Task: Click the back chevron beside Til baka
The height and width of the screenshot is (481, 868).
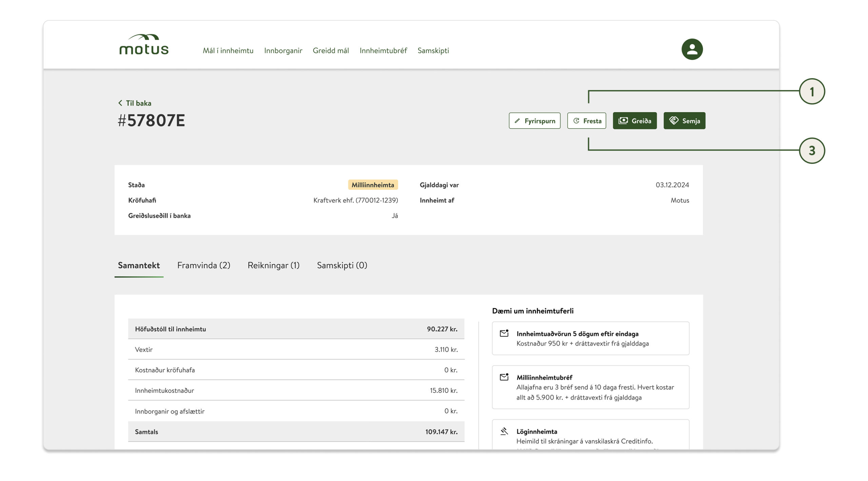Action: pos(120,103)
